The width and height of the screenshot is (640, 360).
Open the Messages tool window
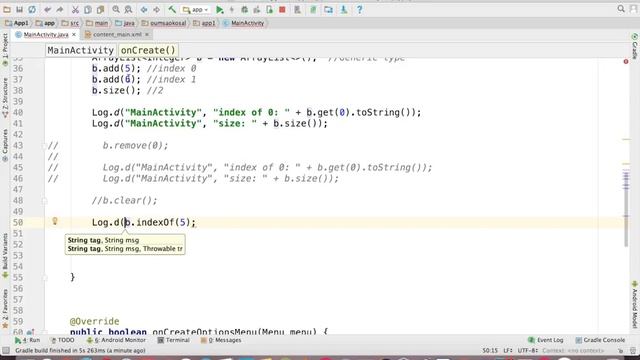click(x=221, y=340)
